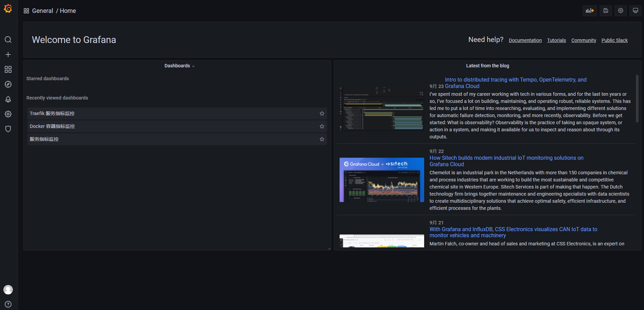
Task: Open the Sitech industrial IoT blog post
Action: pyautogui.click(x=506, y=161)
